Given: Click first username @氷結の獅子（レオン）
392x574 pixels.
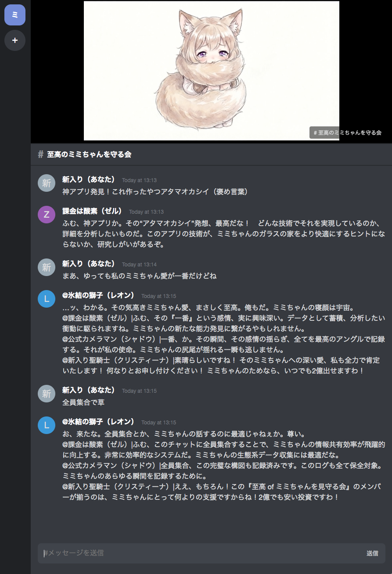Looking at the screenshot, I should click(x=98, y=295).
